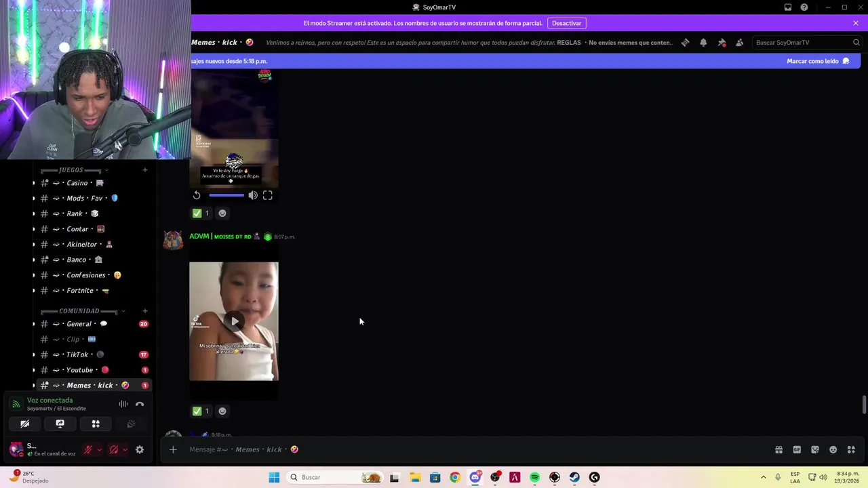
Task: Open the Threads icon in channel header
Action: 686,42
